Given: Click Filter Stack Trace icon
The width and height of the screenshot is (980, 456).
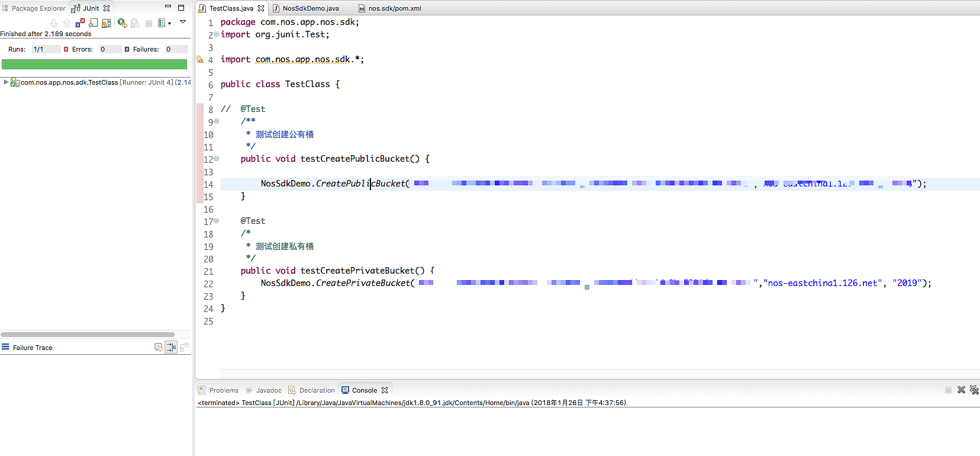Looking at the screenshot, I should [171, 348].
